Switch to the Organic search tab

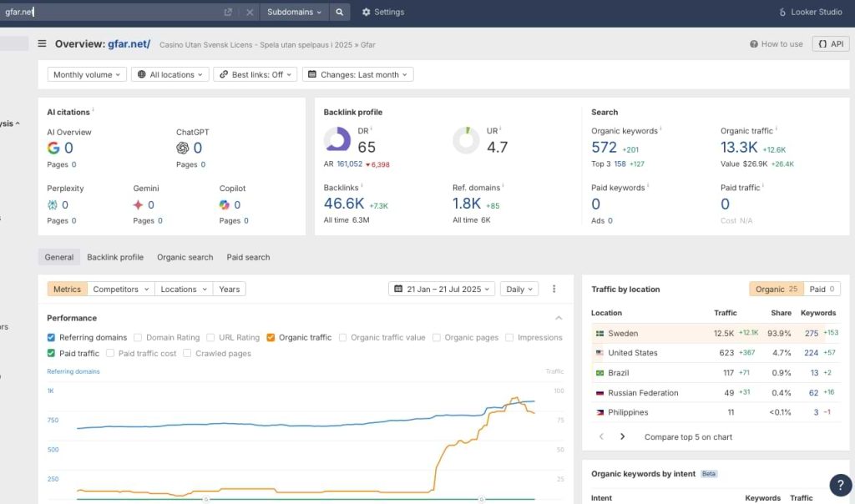pyautogui.click(x=185, y=257)
